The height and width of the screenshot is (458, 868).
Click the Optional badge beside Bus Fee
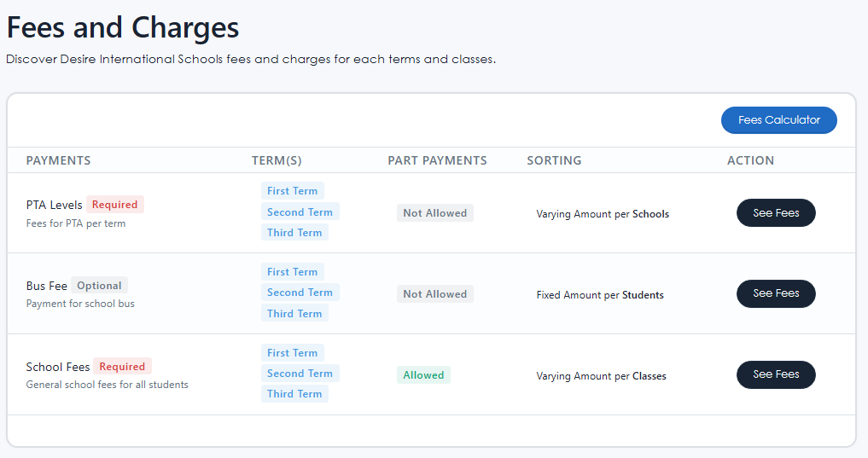(x=99, y=286)
